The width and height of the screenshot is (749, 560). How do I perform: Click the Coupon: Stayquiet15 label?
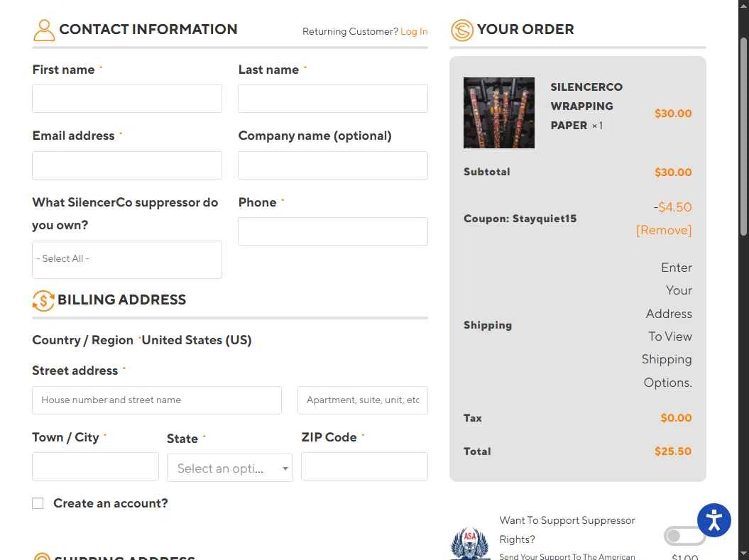[x=520, y=219]
